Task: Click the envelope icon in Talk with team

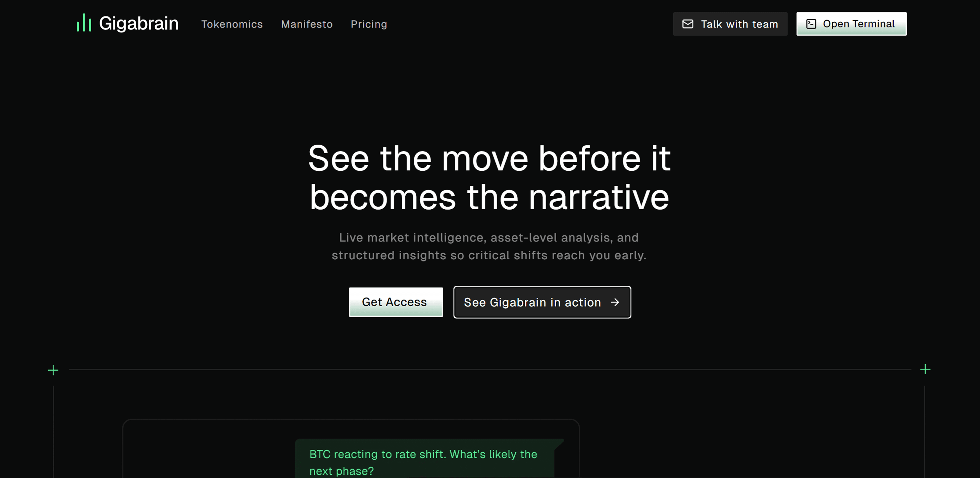Action: click(687, 24)
